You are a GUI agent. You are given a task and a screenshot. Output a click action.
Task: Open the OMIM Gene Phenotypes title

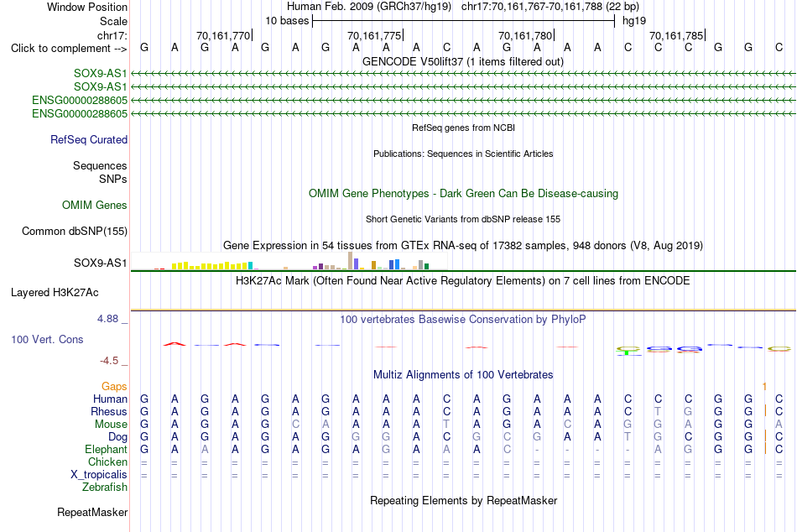coord(463,193)
